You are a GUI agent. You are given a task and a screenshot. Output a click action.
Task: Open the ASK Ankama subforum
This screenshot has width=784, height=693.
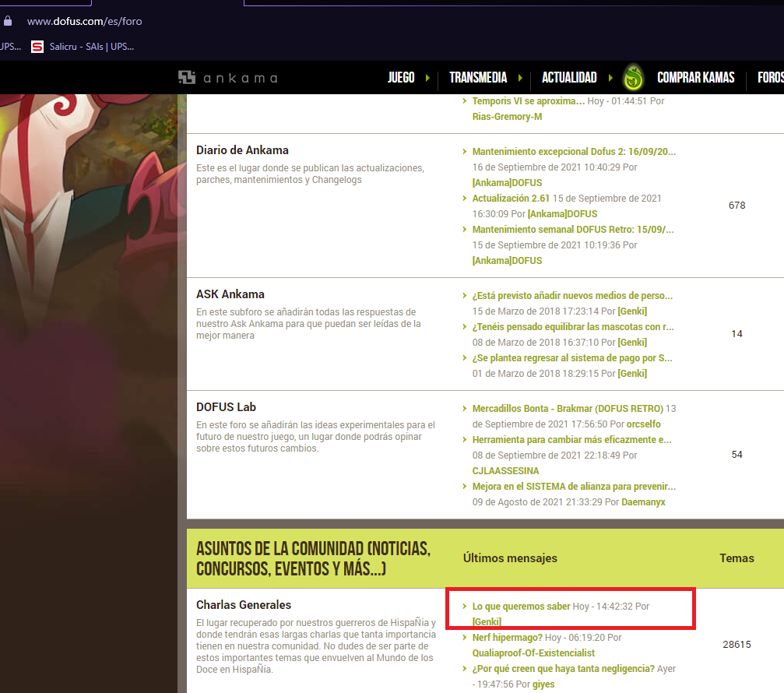pyautogui.click(x=230, y=294)
